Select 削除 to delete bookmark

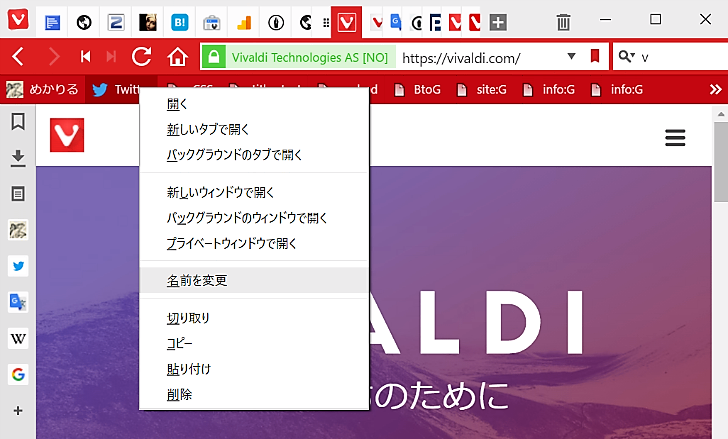(x=254, y=394)
